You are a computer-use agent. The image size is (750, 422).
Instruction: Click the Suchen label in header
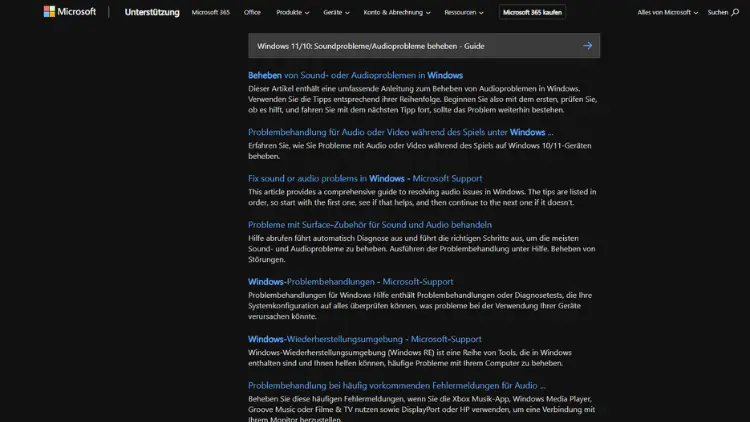tap(717, 12)
